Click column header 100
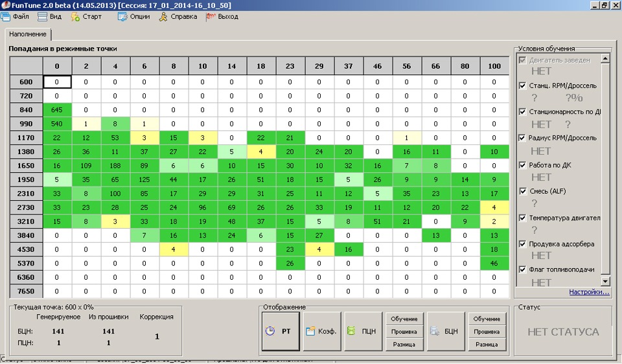The height and width of the screenshot is (364, 622). [x=494, y=66]
